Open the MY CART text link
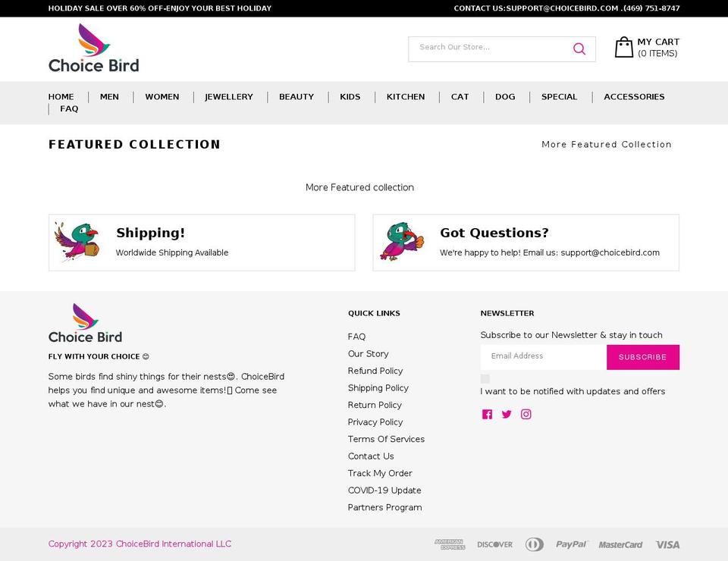 tap(658, 42)
